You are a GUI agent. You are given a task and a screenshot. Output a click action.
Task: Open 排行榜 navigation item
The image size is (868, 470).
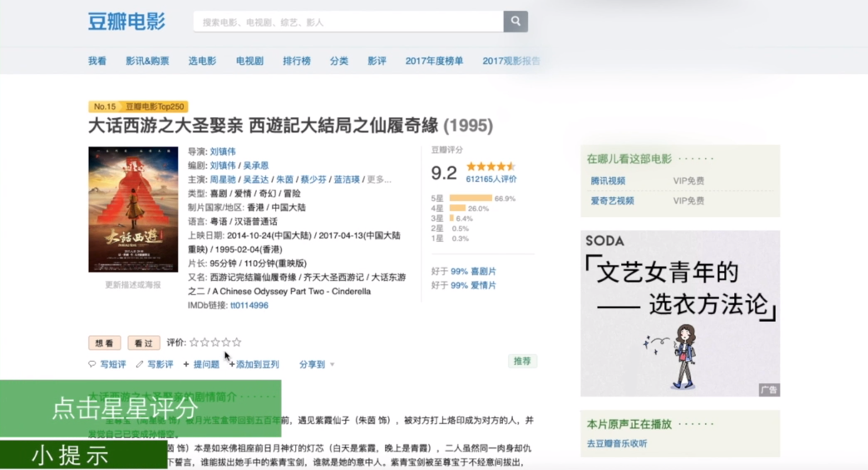[x=297, y=61]
